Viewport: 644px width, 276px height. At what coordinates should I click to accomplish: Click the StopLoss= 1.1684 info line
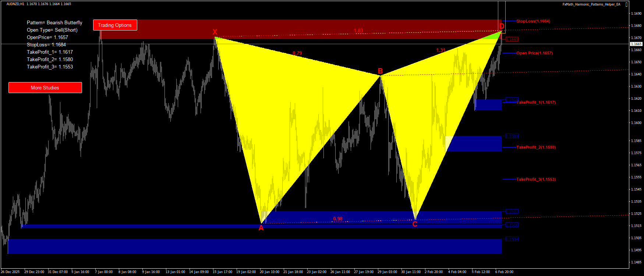pos(46,45)
